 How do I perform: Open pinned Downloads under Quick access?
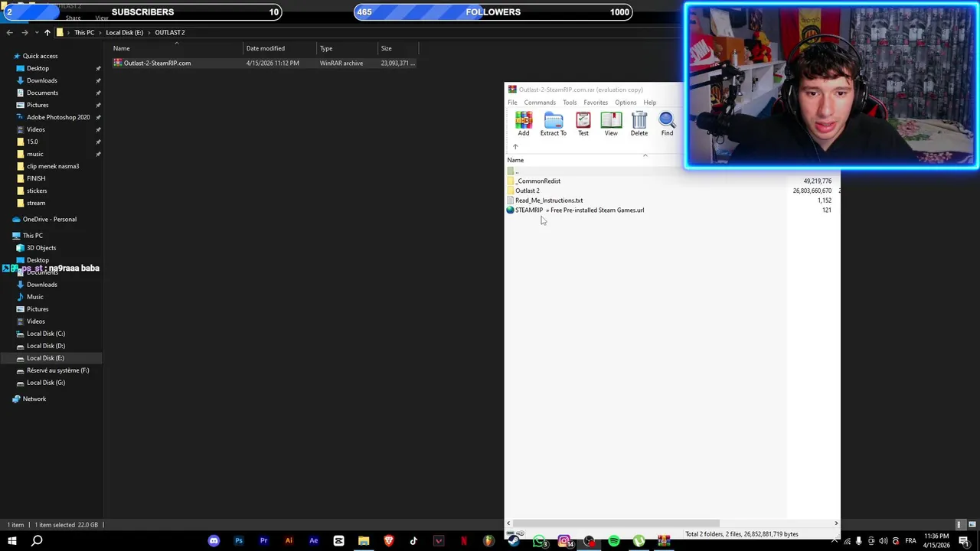tap(41, 80)
